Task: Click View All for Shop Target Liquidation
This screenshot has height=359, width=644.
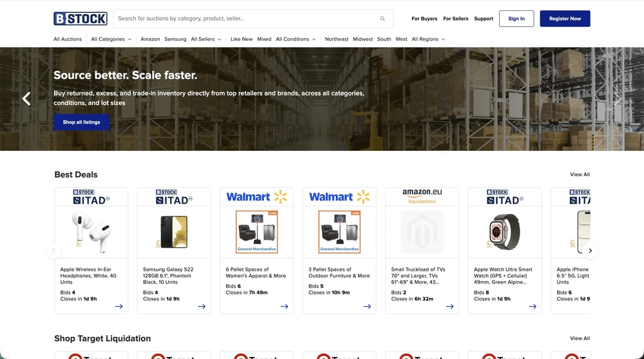Action: click(x=580, y=338)
